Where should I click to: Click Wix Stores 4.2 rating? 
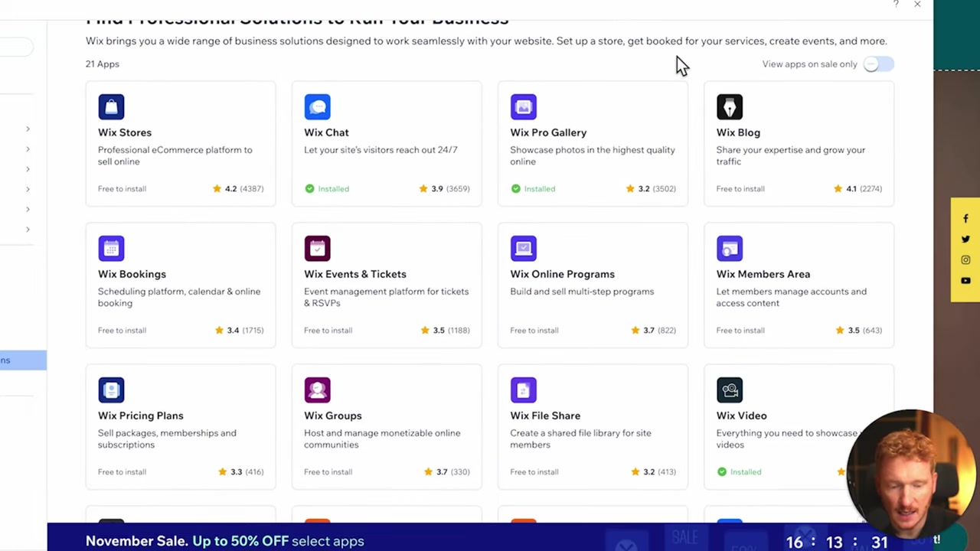pyautogui.click(x=238, y=188)
